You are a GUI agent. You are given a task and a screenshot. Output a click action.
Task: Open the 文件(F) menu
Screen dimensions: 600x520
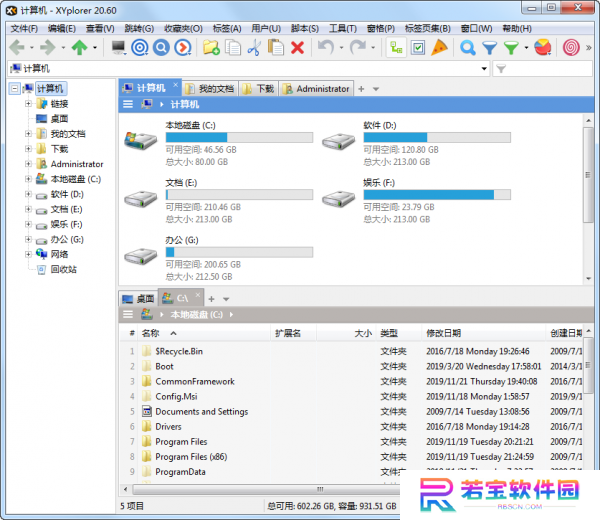pos(24,29)
